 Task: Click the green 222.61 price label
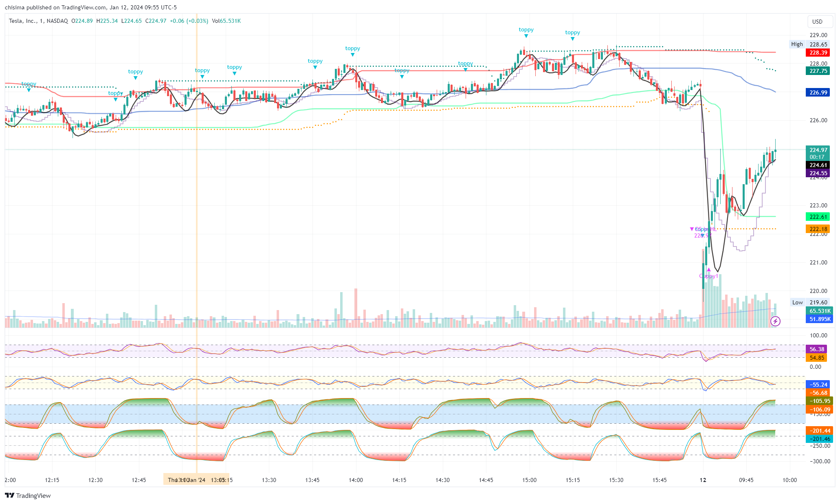[x=818, y=217]
